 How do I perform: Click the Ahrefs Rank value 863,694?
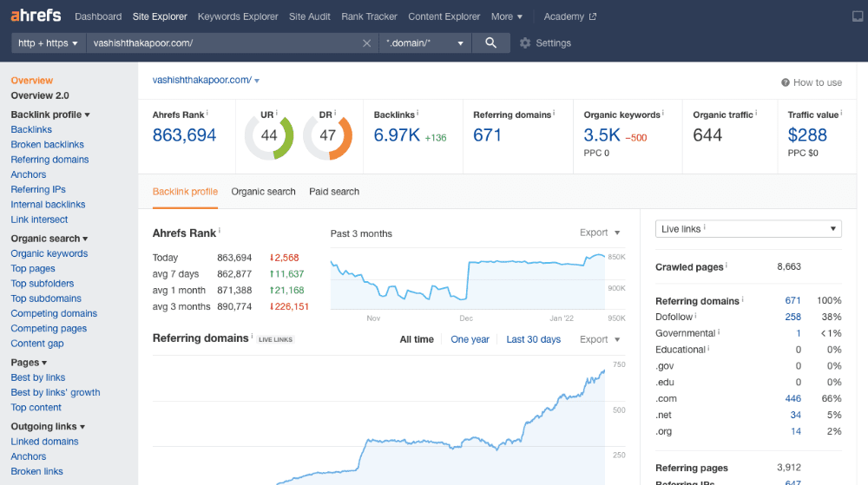184,135
